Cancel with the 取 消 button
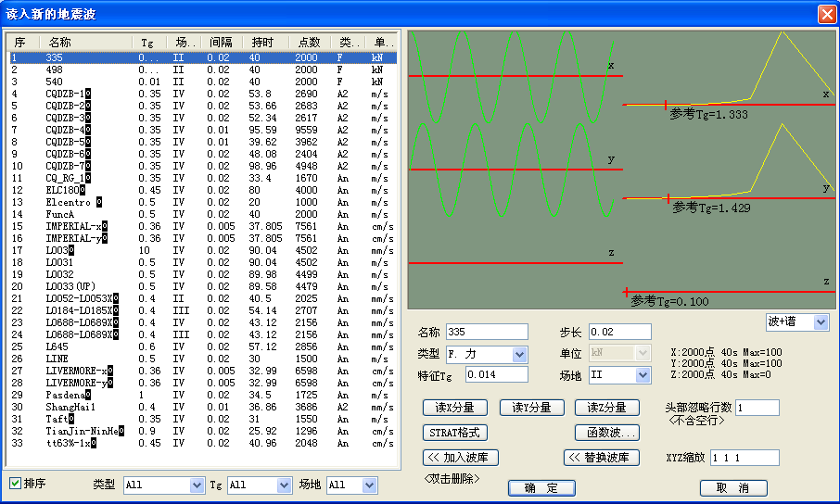Screen dimensions: 840x504 pos(733,488)
